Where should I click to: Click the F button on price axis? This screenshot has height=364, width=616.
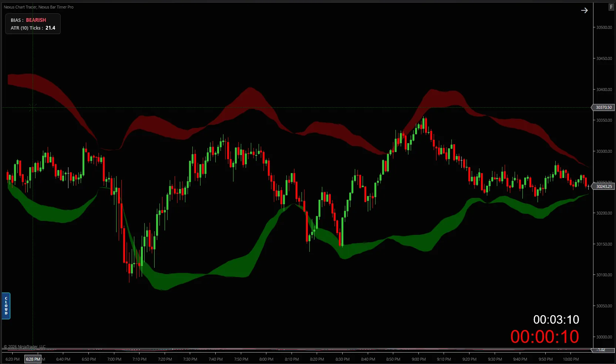point(611,7)
